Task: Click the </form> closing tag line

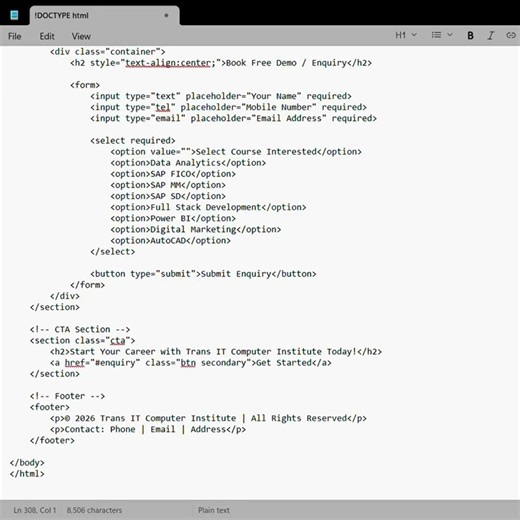Action: point(87,285)
